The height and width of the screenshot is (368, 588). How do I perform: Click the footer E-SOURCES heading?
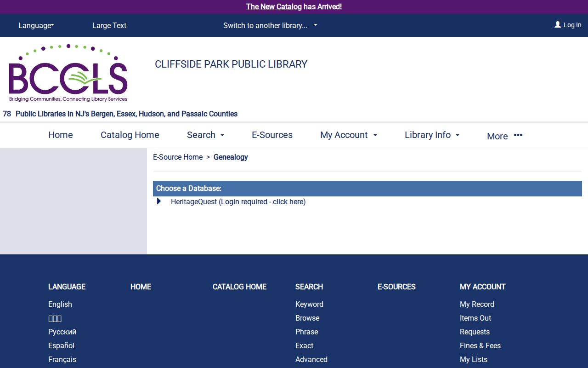[x=396, y=287]
